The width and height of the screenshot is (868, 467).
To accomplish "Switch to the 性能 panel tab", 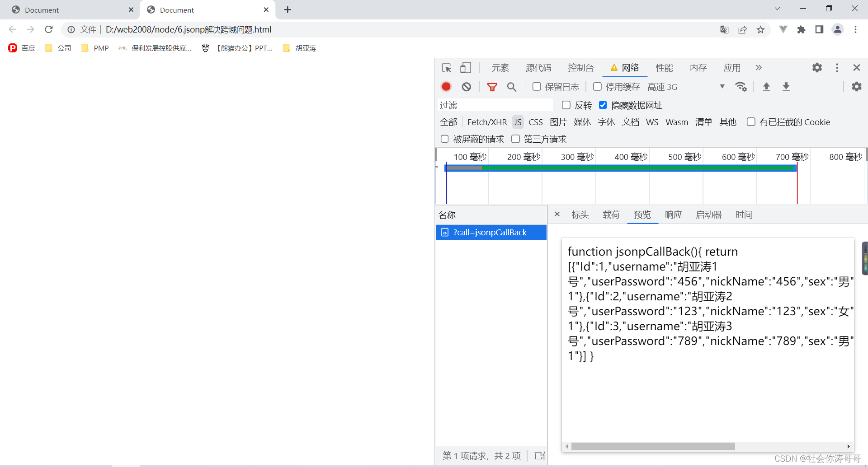I will click(664, 68).
